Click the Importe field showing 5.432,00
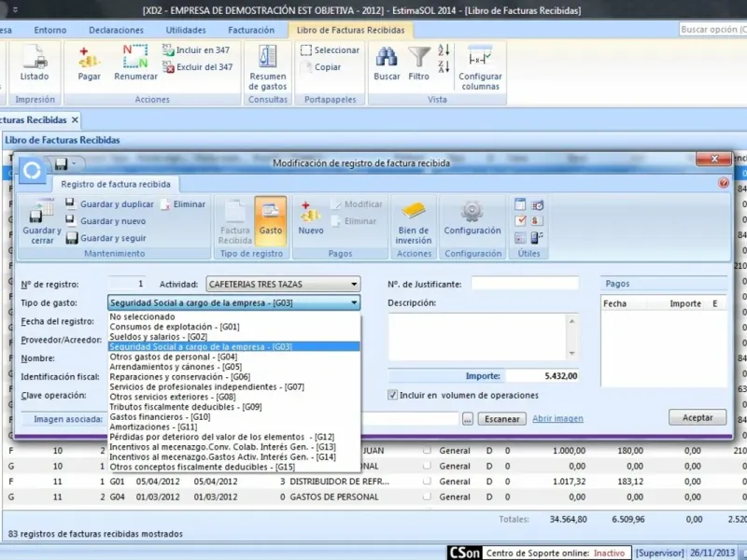Image resolution: width=747 pixels, height=560 pixels. click(543, 376)
